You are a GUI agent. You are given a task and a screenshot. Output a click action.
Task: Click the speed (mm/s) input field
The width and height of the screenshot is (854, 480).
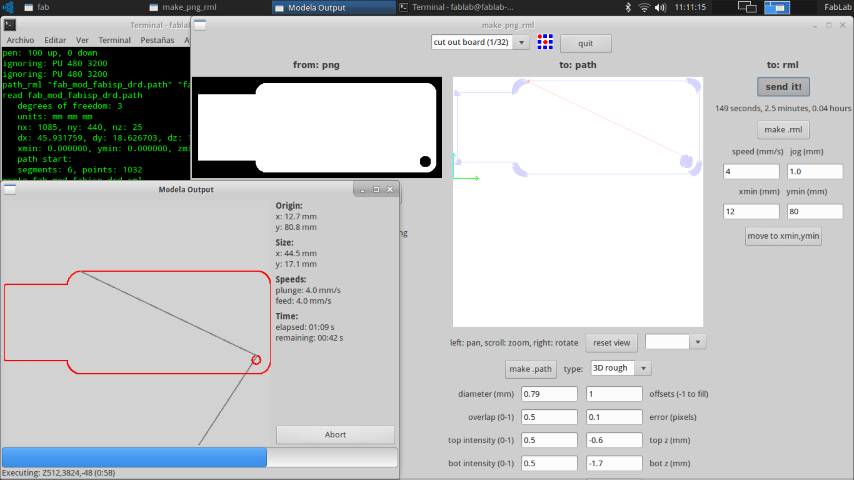[x=751, y=171]
